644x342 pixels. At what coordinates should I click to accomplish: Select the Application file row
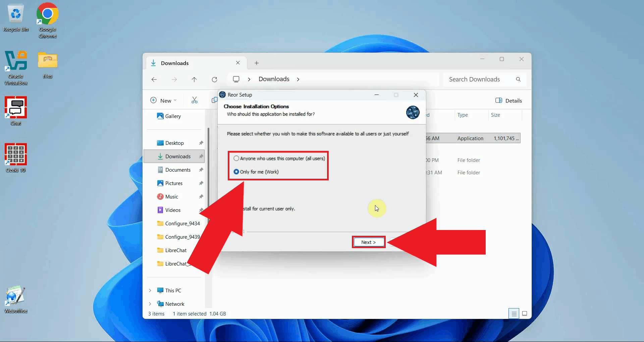[x=473, y=138]
